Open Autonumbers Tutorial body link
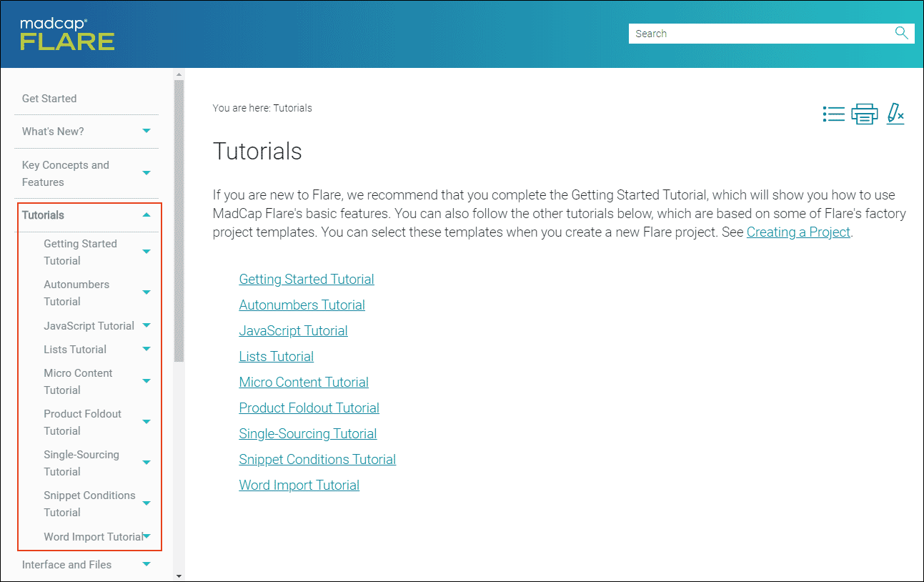 302,305
